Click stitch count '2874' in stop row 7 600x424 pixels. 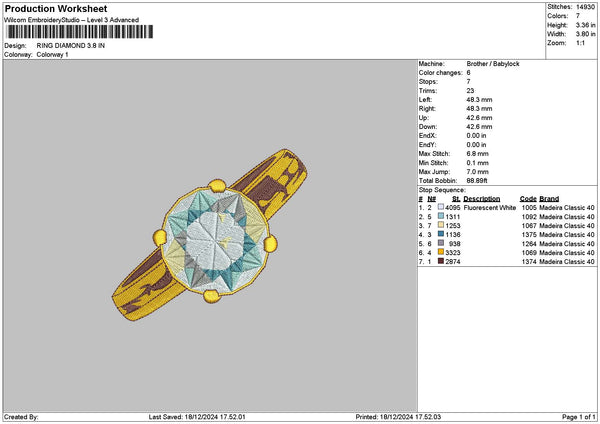pos(453,262)
